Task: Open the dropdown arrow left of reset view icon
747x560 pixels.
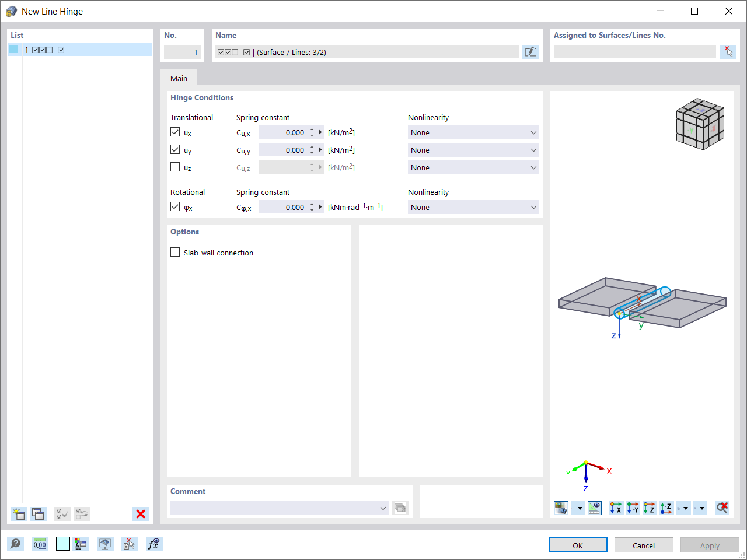Action: tap(700, 508)
